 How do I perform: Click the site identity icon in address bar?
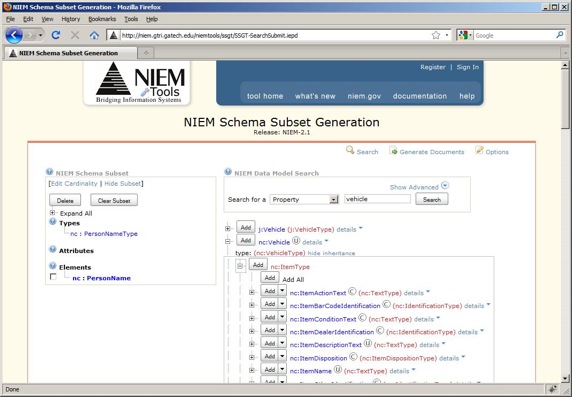[x=113, y=35]
